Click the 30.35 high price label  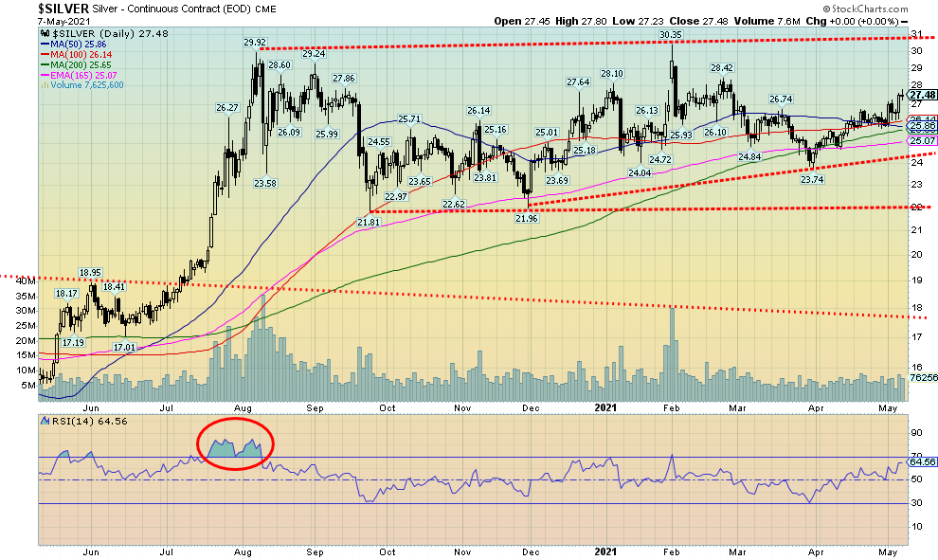point(671,35)
